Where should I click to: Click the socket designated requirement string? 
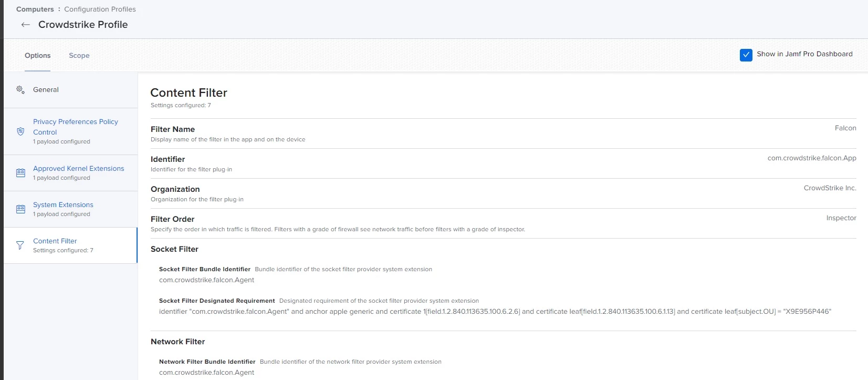pyautogui.click(x=495, y=312)
